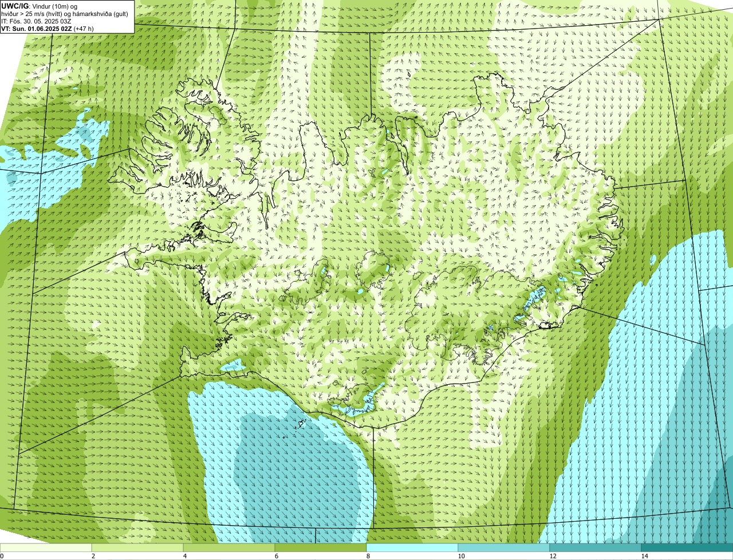Click the "UWC/IG: Vindur (10m) og" title line
733x560 pixels.
click(x=40, y=6)
